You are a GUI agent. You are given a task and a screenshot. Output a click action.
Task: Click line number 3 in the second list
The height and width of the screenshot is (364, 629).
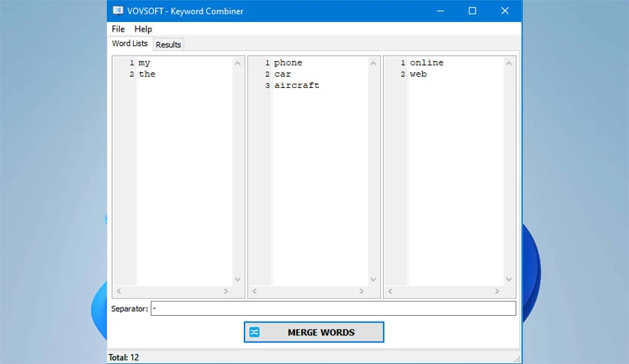click(267, 86)
